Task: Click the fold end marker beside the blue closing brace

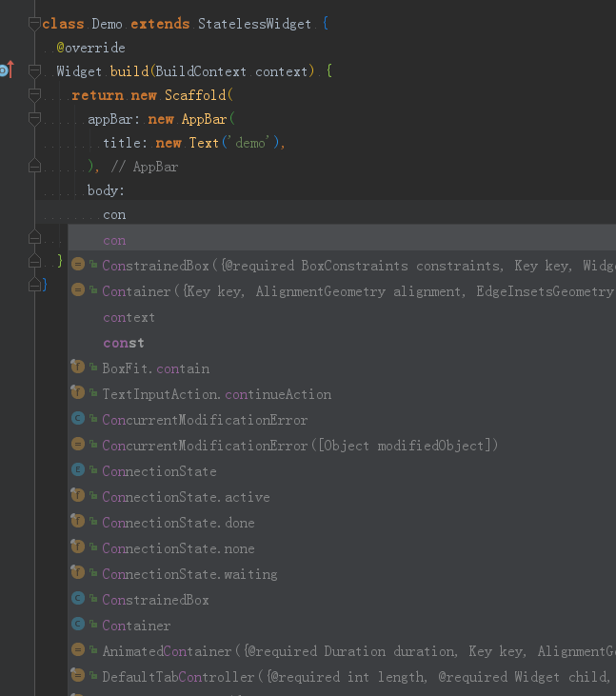Action: coord(34,285)
